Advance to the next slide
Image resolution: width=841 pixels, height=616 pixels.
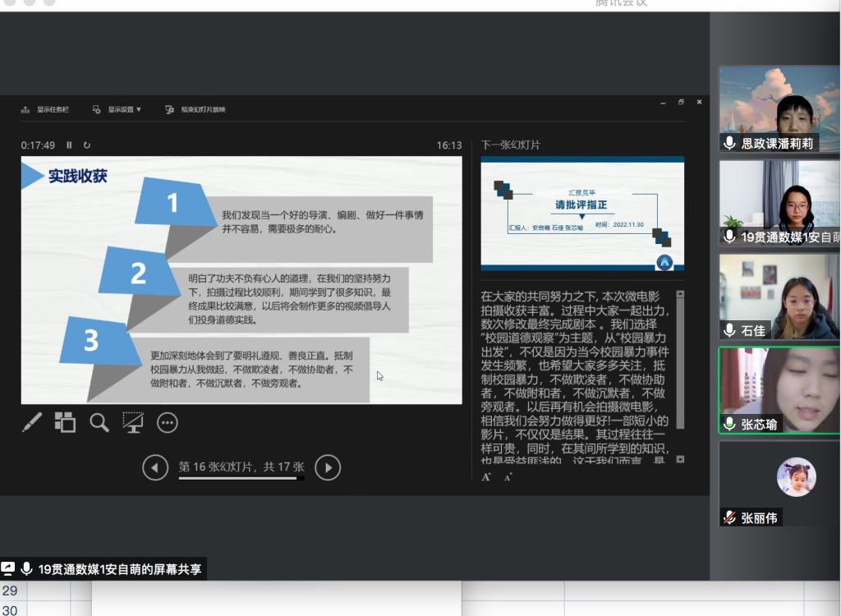click(328, 467)
